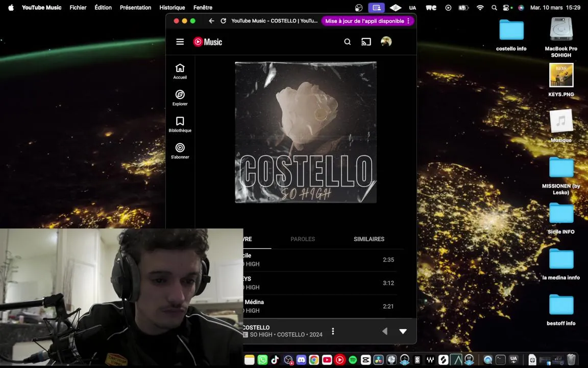Open the Historique menu

172,8
